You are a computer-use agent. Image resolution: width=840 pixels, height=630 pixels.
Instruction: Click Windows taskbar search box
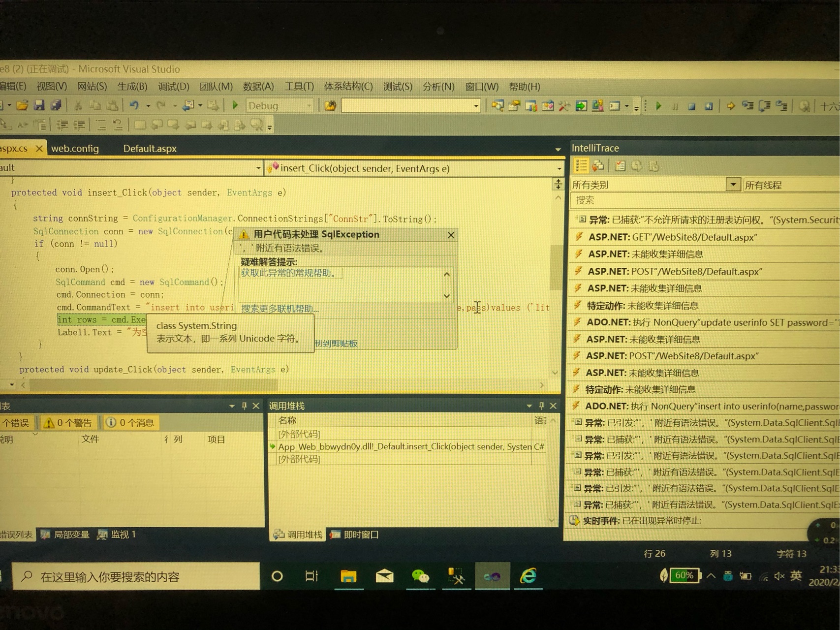coord(136,576)
